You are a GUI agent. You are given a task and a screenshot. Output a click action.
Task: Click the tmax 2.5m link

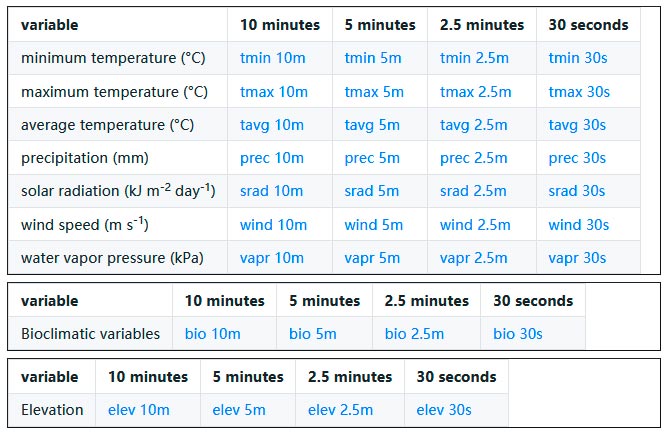click(x=475, y=92)
